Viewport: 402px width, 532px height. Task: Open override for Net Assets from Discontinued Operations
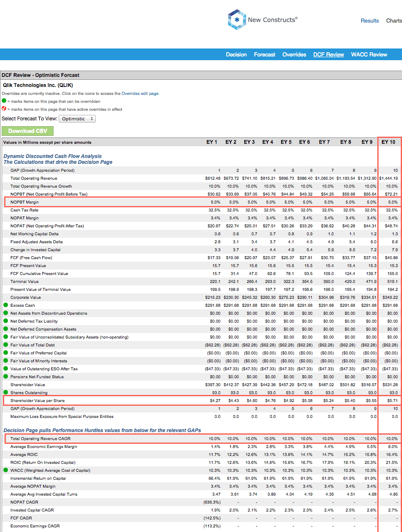[6, 313]
